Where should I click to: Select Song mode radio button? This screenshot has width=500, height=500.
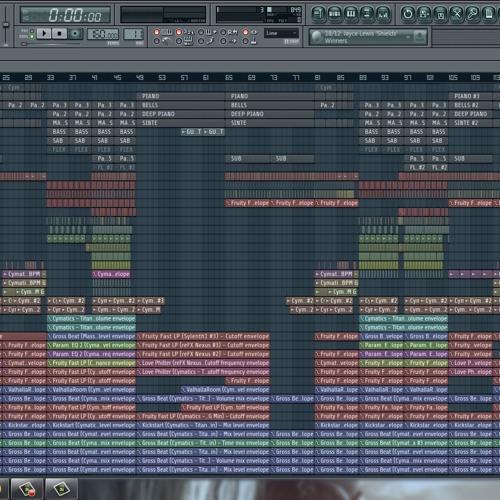click(x=32, y=36)
